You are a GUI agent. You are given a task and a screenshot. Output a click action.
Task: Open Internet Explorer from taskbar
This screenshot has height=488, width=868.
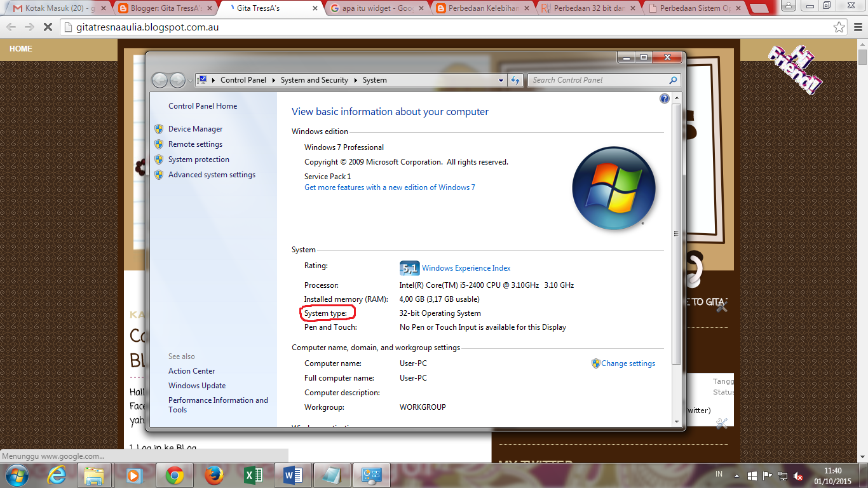(x=57, y=475)
